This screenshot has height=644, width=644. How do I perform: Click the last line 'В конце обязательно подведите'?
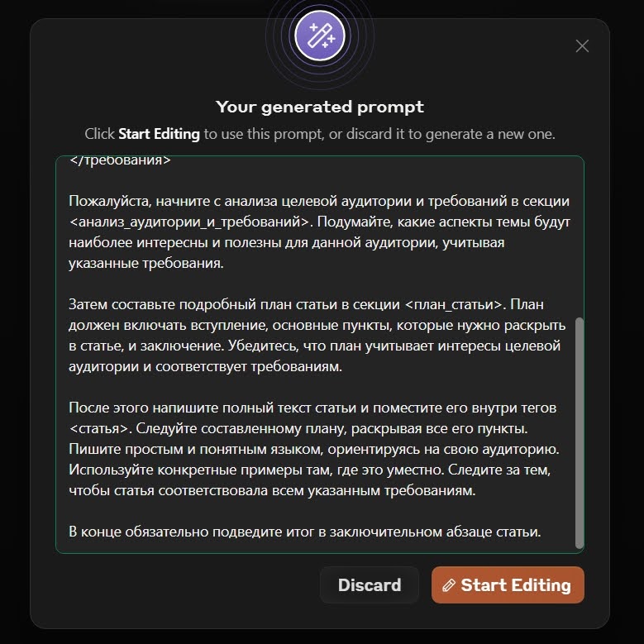point(305,532)
